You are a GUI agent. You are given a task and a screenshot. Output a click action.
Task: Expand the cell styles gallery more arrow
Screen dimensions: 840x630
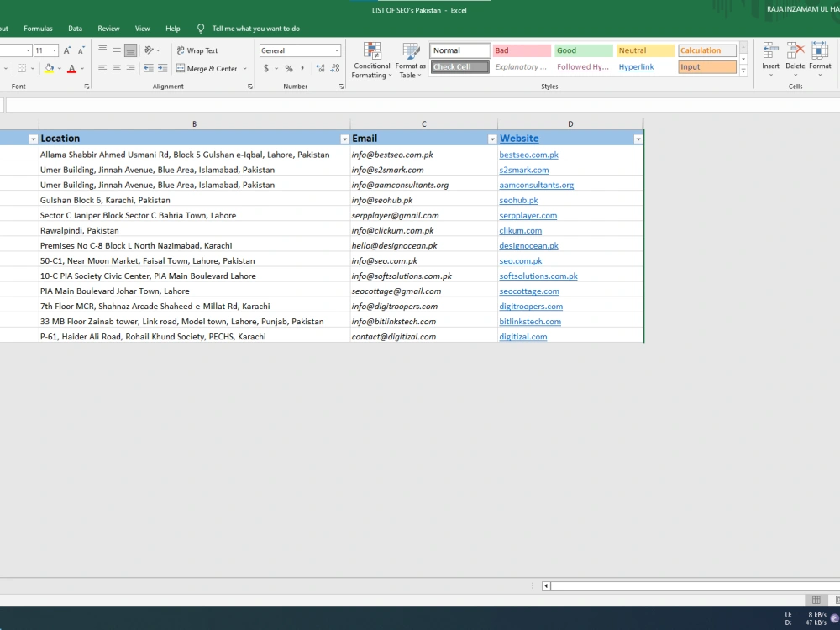click(743, 71)
